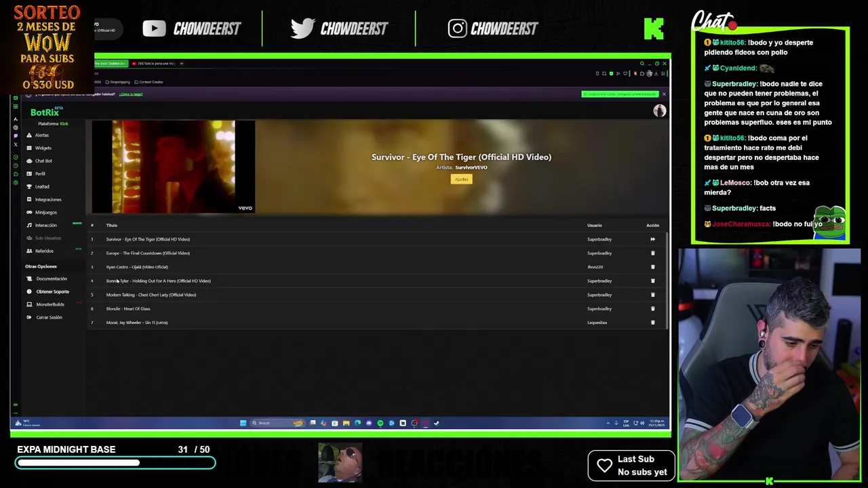Open File Explorer from taskbar
Image resolution: width=868 pixels, height=488 pixels.
pyautogui.click(x=347, y=423)
